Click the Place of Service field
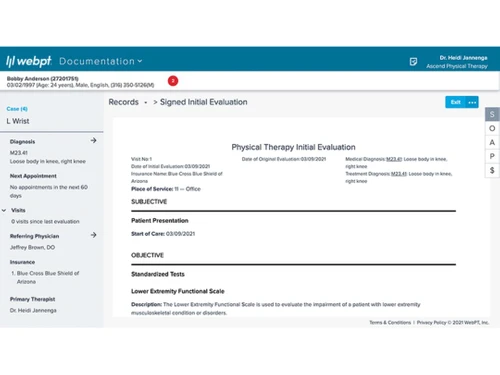This screenshot has height=375, width=500. coord(166,189)
